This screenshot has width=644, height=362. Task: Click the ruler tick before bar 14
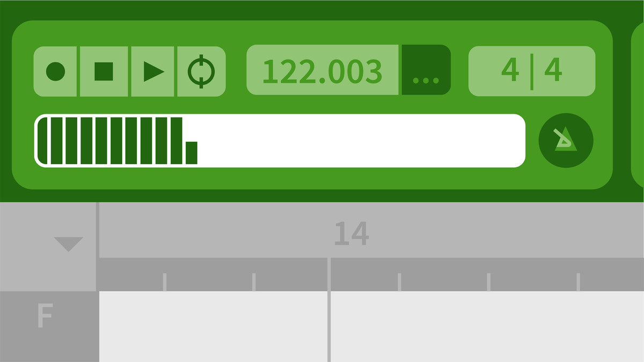click(254, 282)
